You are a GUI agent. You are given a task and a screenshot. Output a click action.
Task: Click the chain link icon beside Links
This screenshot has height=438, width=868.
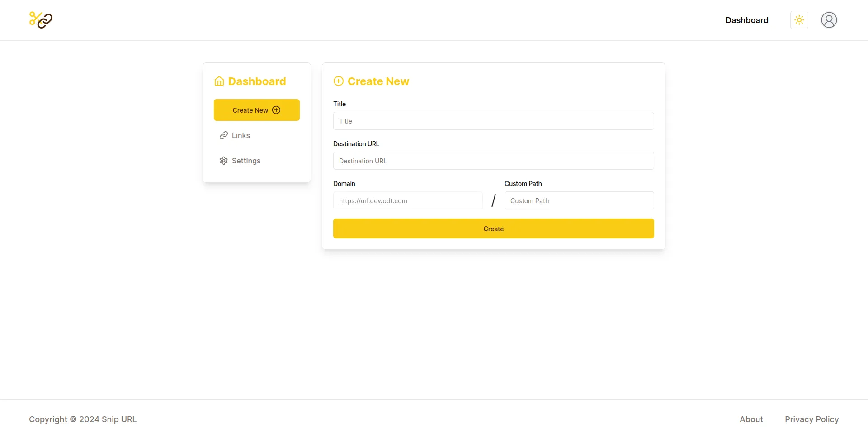click(224, 135)
